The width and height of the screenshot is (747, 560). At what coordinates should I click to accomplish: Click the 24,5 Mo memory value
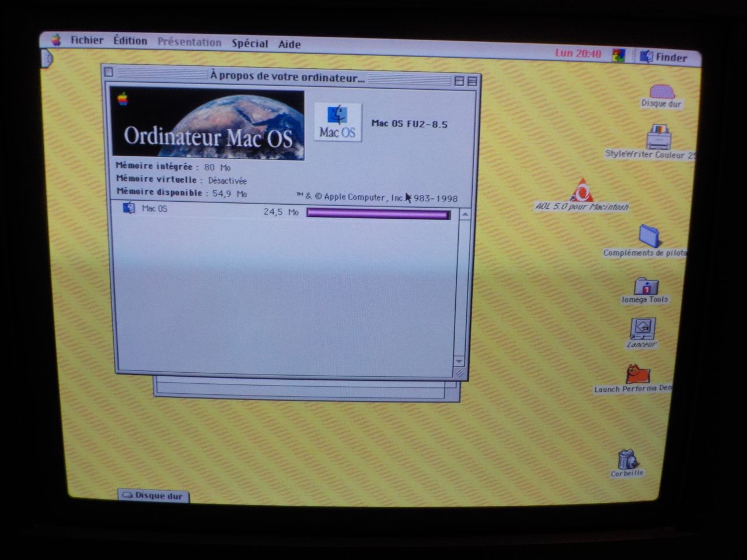(281, 212)
